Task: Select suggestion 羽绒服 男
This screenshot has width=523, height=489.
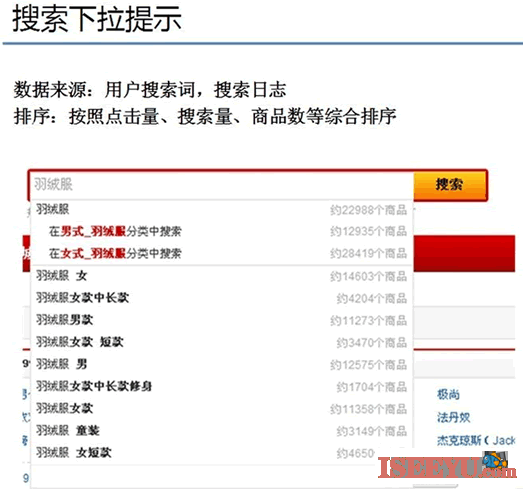Action: pyautogui.click(x=222, y=364)
